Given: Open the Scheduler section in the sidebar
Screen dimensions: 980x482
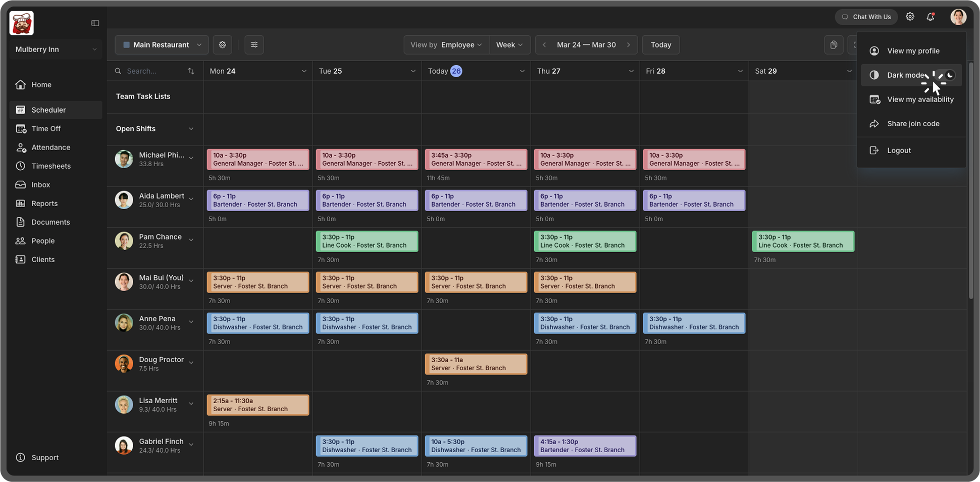Looking at the screenshot, I should tap(48, 110).
